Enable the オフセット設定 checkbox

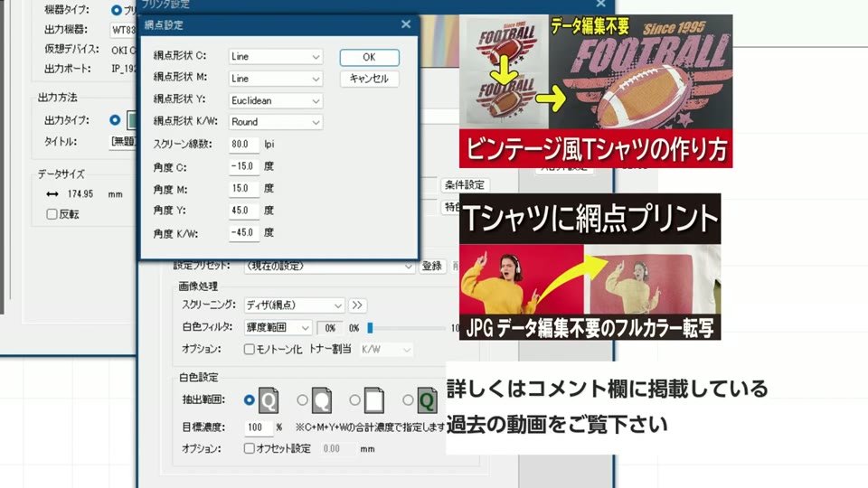250,448
